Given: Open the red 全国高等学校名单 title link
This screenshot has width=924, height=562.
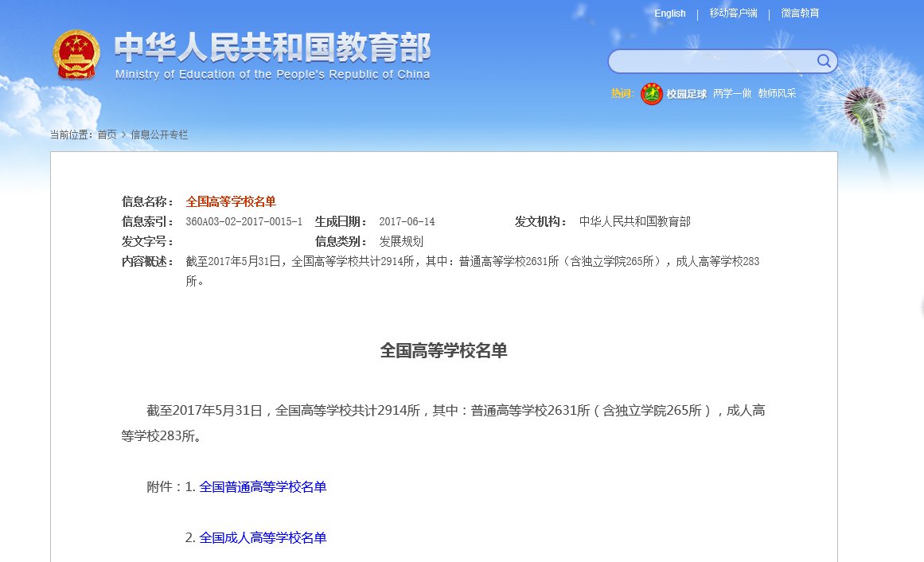Looking at the screenshot, I should pyautogui.click(x=232, y=201).
